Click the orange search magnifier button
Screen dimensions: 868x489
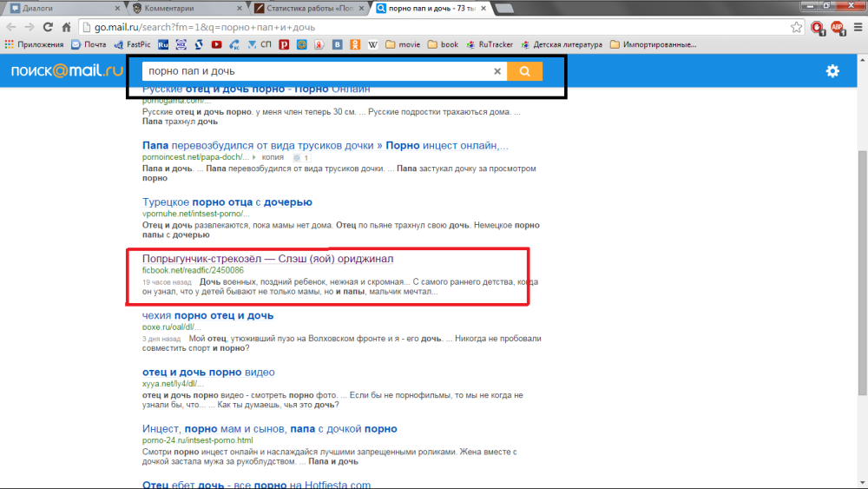[x=524, y=71]
